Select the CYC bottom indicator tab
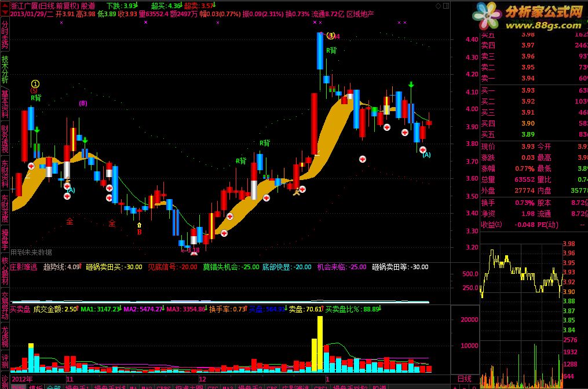The height and width of the screenshot is (389, 588). coord(212,387)
